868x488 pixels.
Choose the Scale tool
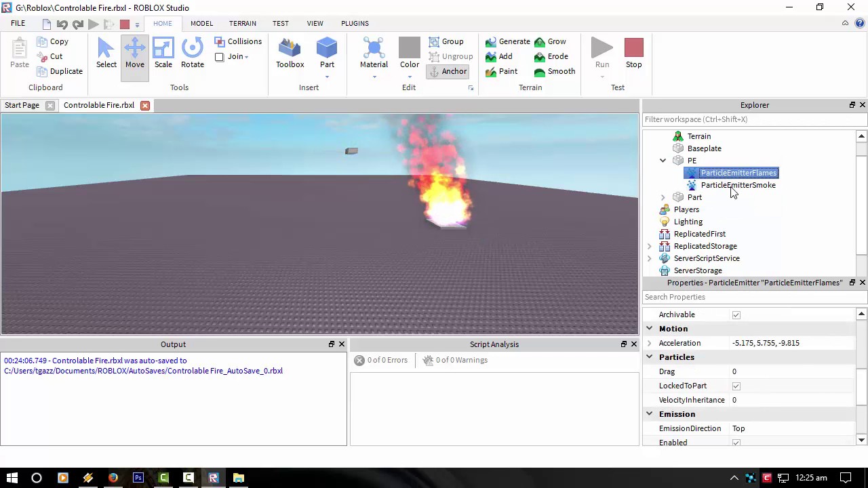coord(163,54)
